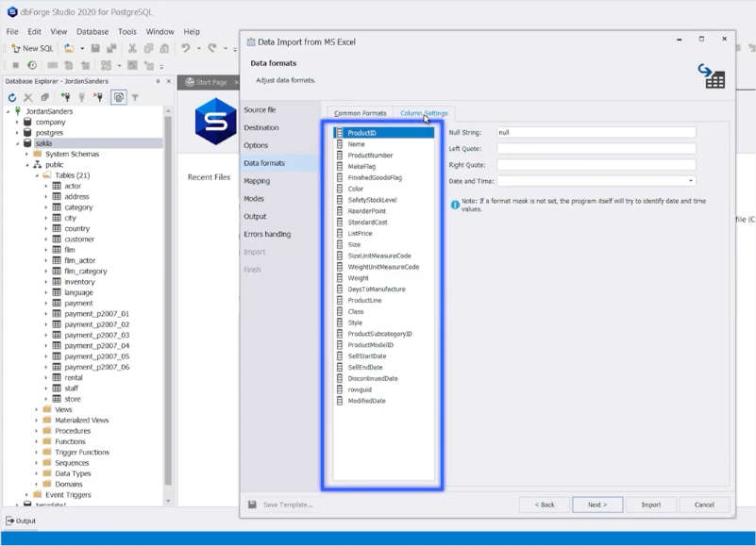Click the delete X icon in Database Explorer
Viewport: 756px width, 546px height.
[x=28, y=97]
